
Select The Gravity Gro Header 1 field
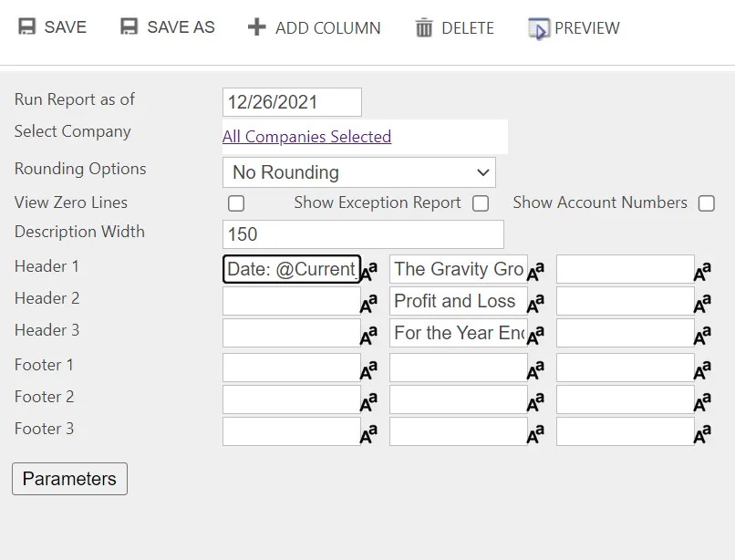pyautogui.click(x=459, y=269)
